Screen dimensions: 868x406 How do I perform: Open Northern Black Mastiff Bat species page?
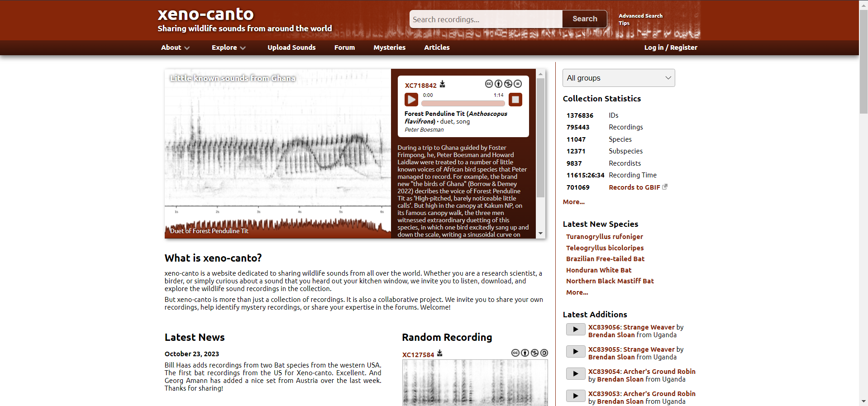pos(610,281)
